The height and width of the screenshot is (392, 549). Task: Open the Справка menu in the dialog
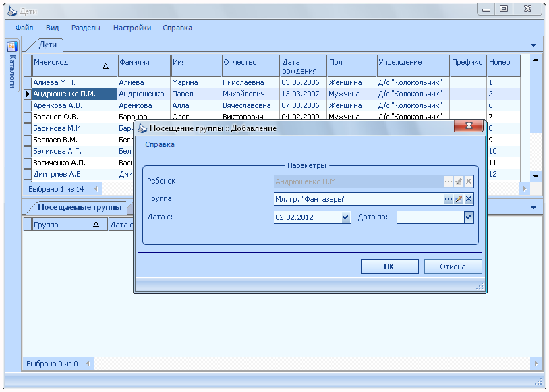160,144
